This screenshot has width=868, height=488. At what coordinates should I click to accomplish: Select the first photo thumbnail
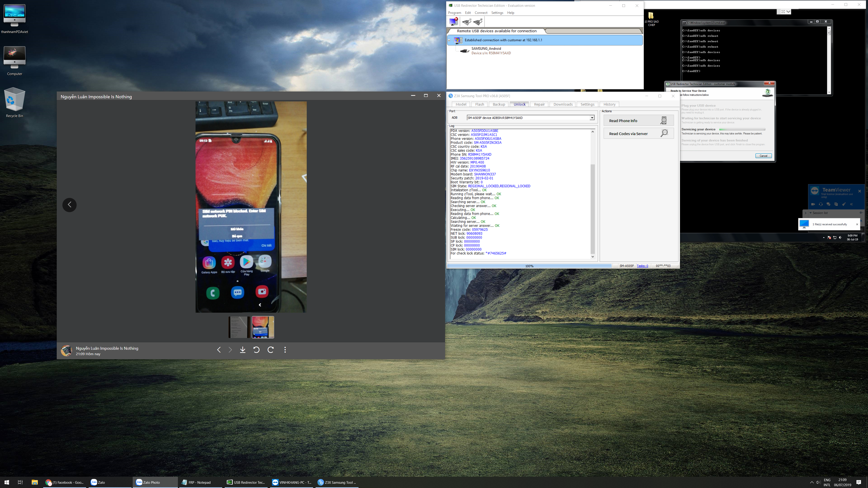tap(239, 327)
